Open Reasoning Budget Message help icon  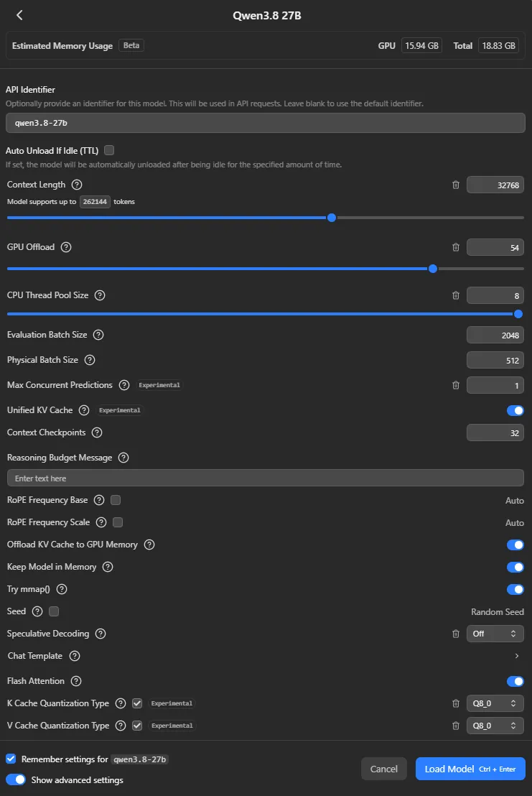(123, 458)
